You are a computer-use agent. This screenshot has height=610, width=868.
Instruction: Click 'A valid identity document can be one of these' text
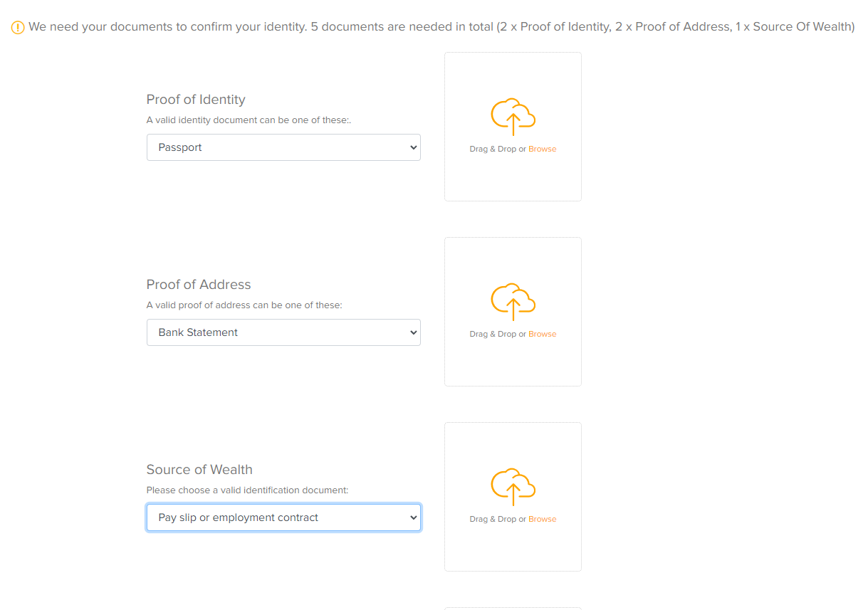249,120
